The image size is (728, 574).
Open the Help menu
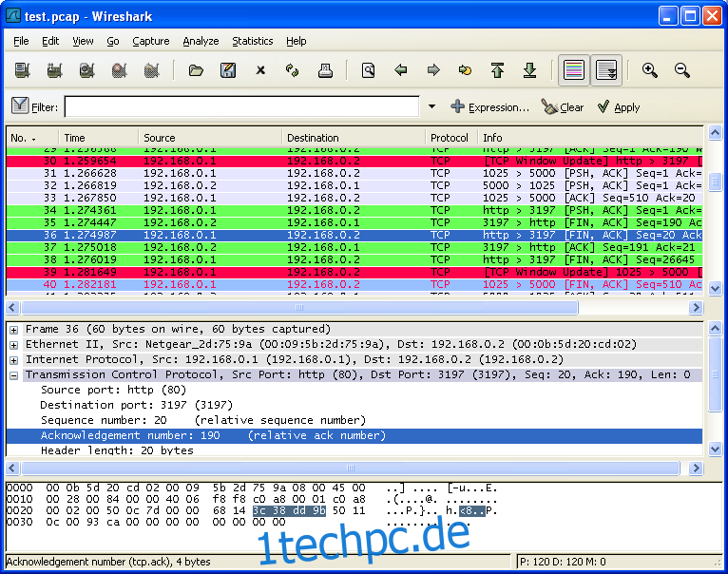297,41
